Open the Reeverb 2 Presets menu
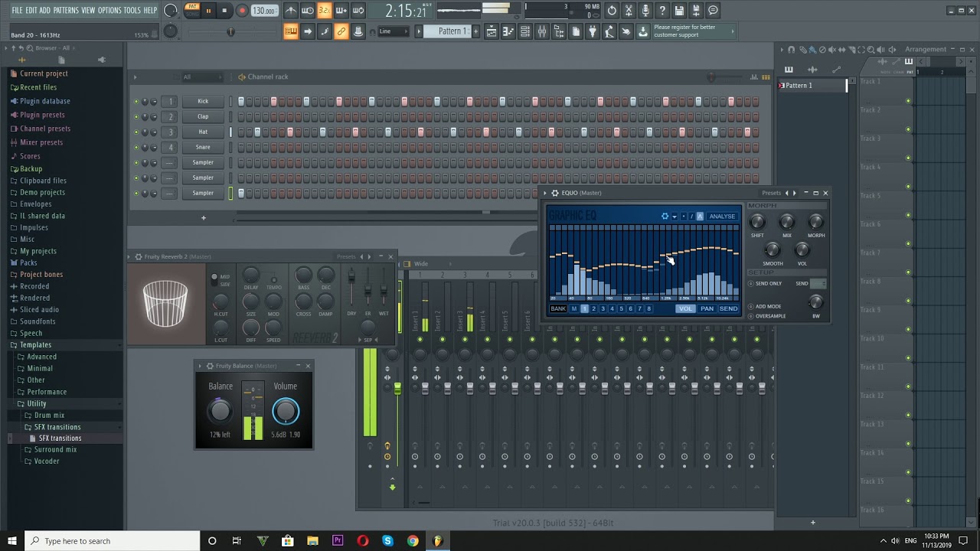Screen dimensions: 980x551 tap(346, 257)
